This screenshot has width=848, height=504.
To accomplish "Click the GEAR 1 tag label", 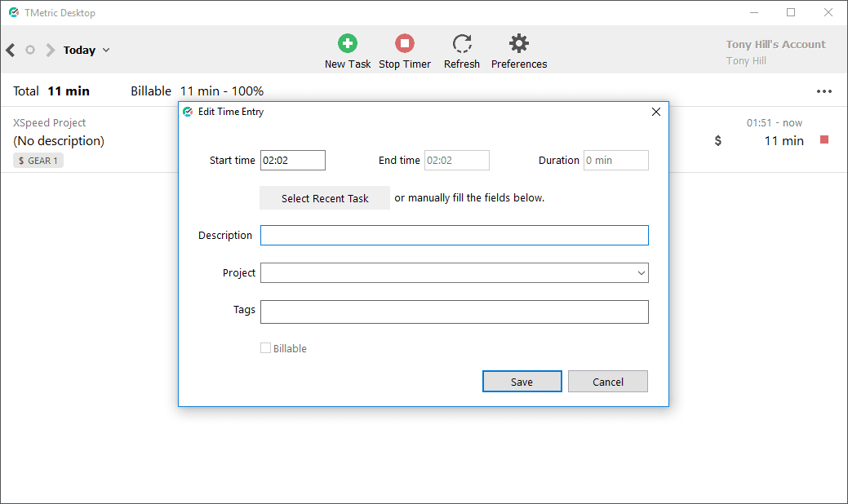I will tap(38, 161).
